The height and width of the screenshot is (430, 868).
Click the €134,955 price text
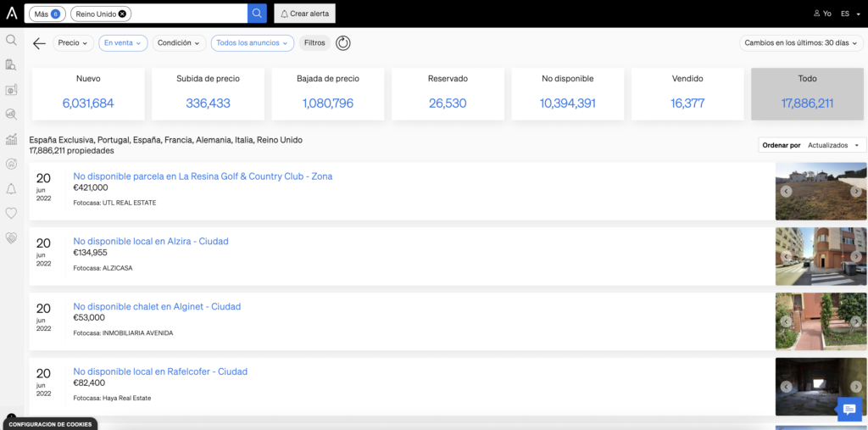point(90,253)
